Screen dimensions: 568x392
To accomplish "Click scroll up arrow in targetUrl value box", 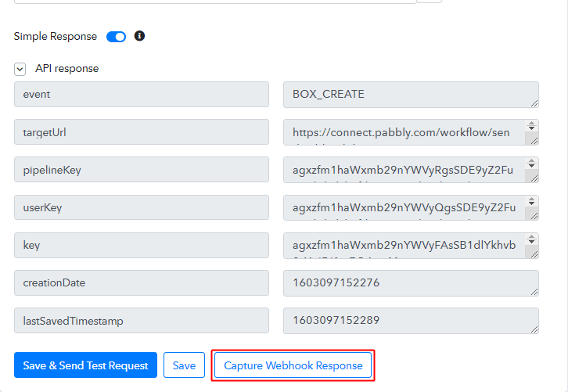I will click(x=531, y=124).
